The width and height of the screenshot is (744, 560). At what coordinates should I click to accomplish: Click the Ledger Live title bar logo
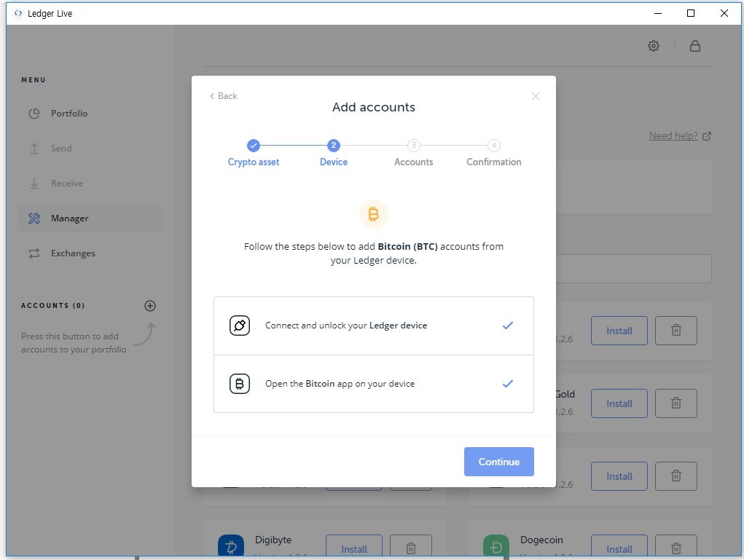pos(18,14)
